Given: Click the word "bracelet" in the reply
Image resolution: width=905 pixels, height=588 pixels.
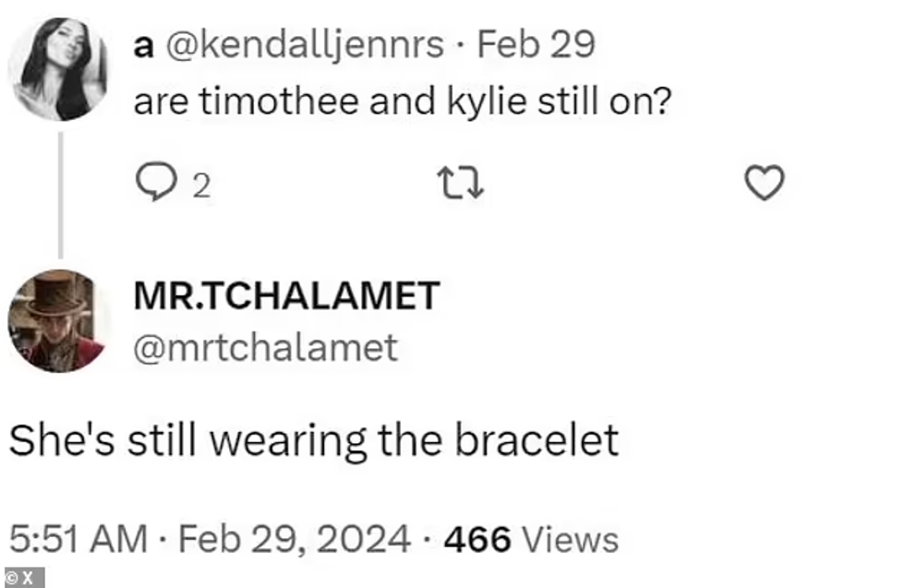Looking at the screenshot, I should (x=535, y=441).
